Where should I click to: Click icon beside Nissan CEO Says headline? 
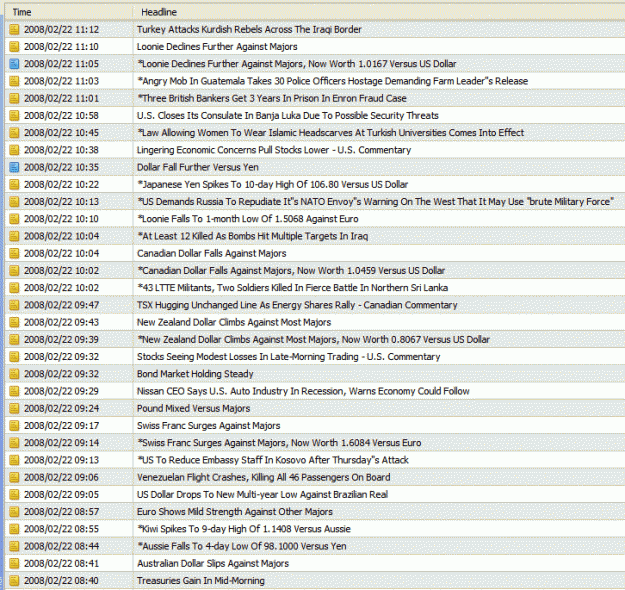pyautogui.click(x=14, y=391)
